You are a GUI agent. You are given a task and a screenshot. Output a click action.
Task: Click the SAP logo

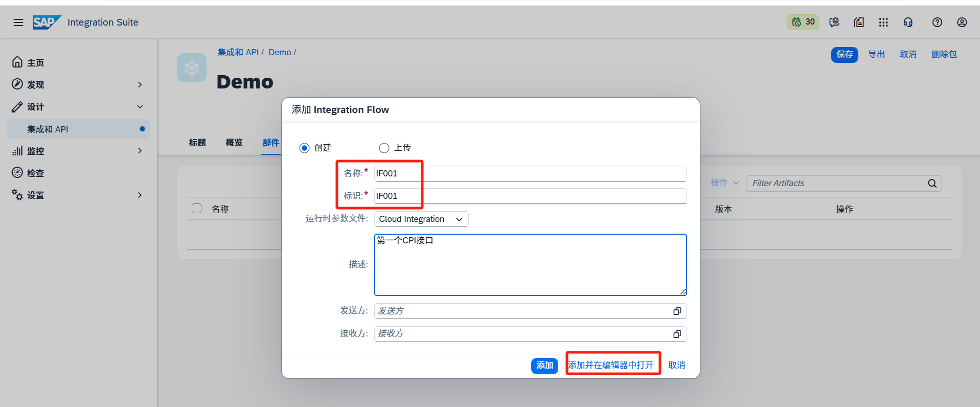pos(47,22)
